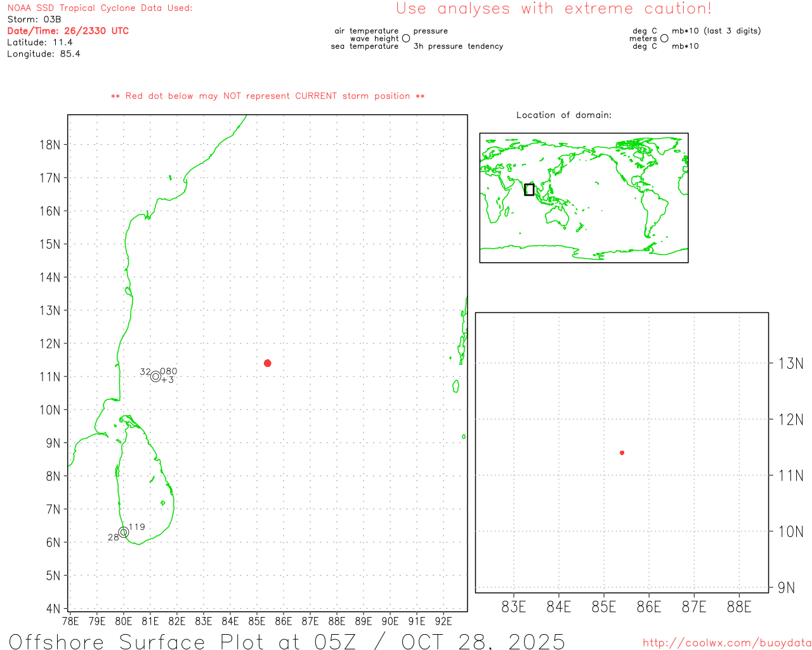Click the 85E label on zoomed map axis
Screen dimensions: 812x650
(x=603, y=607)
